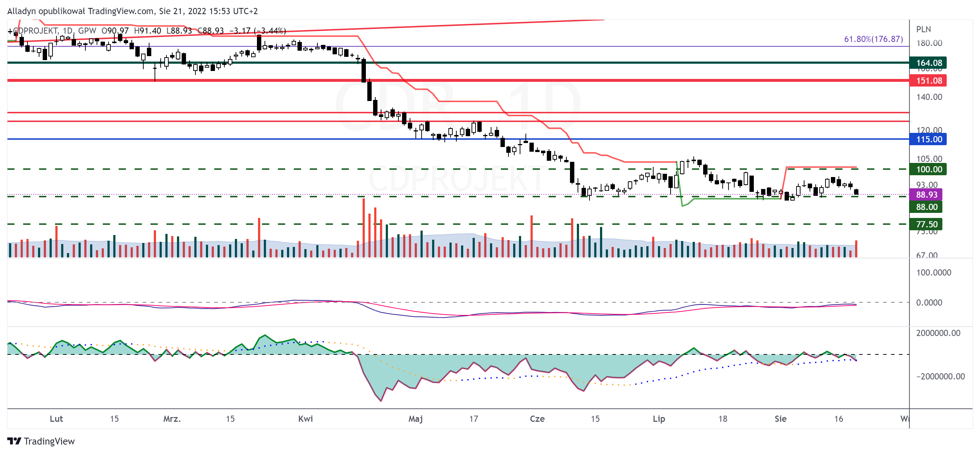
Task: Click the TradingView logo icon
Action: pos(14,441)
